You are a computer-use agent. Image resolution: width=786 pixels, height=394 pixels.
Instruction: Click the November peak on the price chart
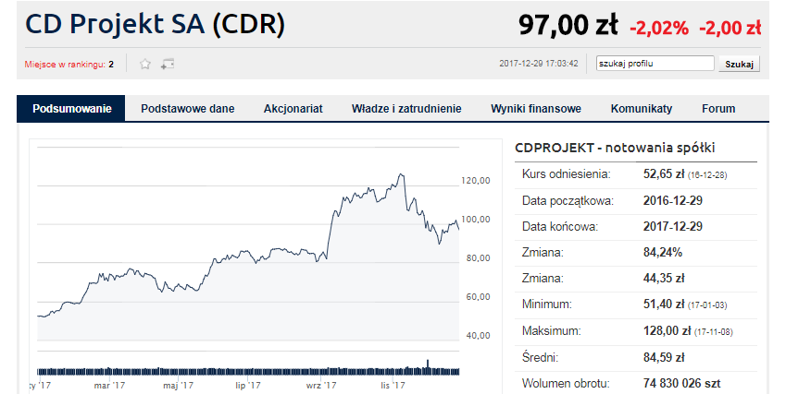point(400,174)
